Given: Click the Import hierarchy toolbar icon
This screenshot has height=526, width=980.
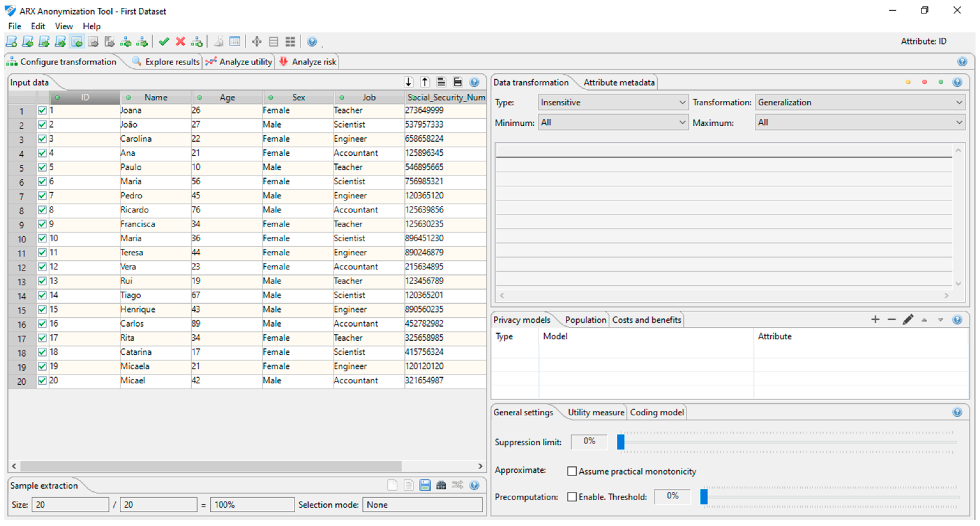Looking at the screenshot, I should 125,41.
